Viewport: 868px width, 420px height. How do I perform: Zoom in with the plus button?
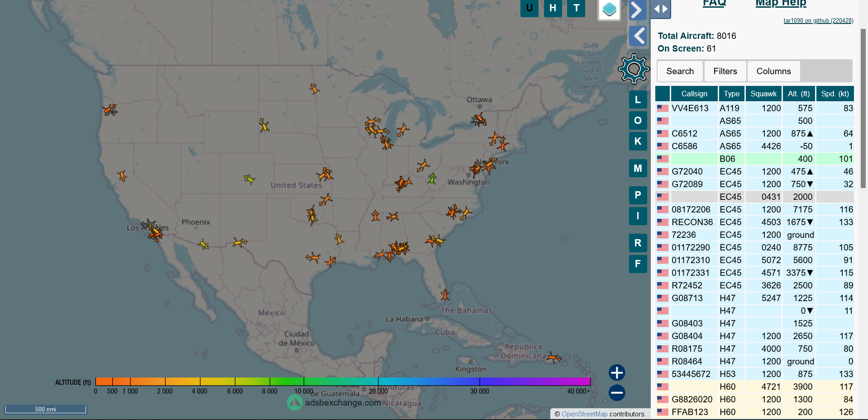[616, 373]
